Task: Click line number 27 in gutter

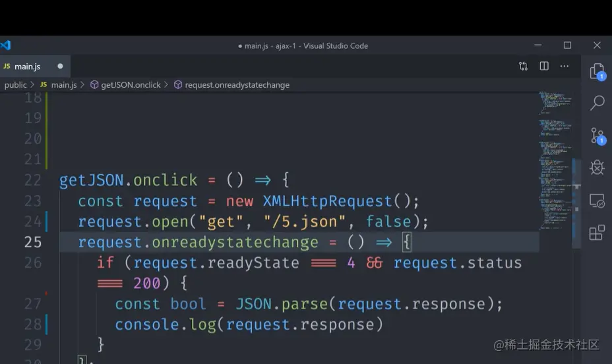Action: [x=33, y=304]
